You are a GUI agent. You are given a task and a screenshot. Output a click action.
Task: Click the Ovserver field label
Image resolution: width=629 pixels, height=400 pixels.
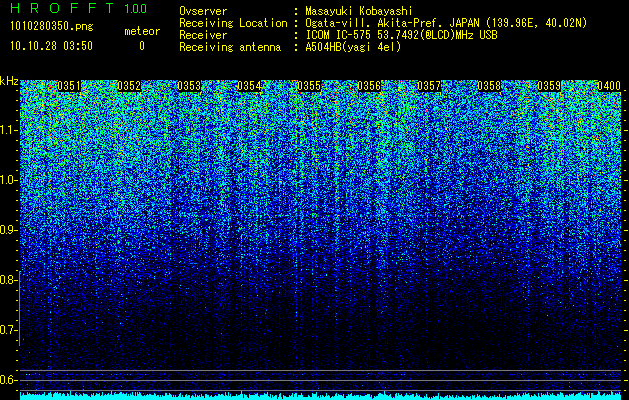[203, 11]
